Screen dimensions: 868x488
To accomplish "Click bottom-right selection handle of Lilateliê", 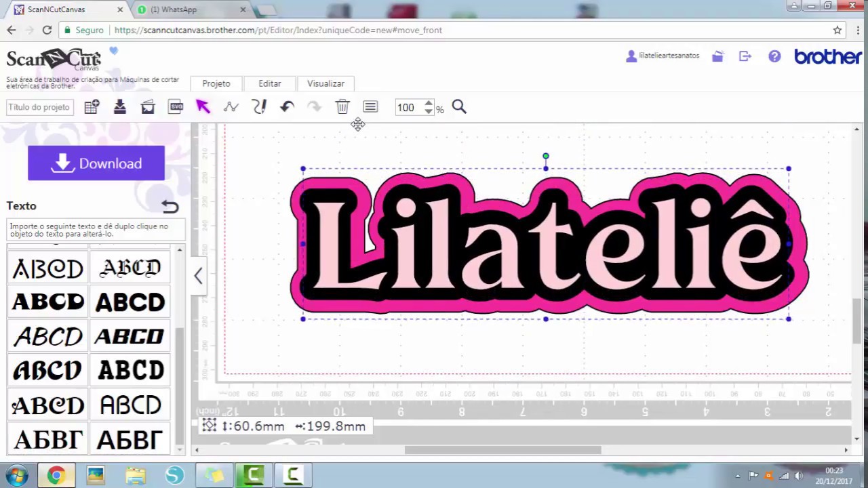I will [x=789, y=319].
